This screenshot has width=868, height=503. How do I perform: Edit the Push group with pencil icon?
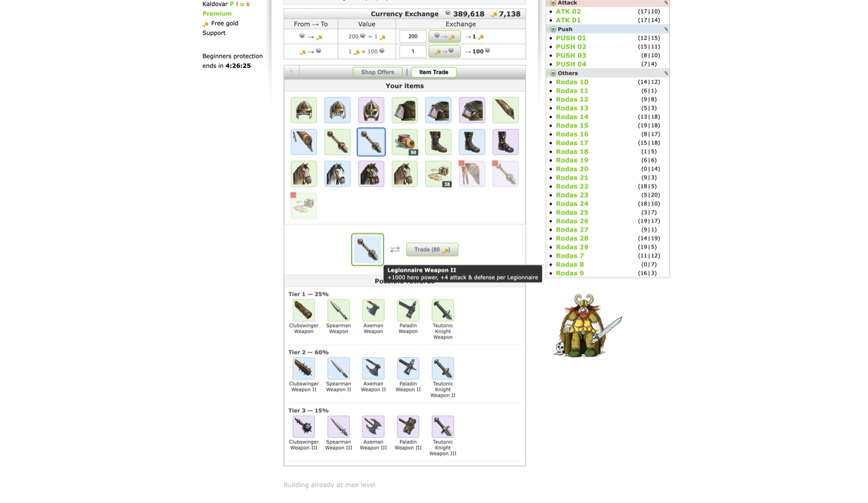[x=666, y=29]
